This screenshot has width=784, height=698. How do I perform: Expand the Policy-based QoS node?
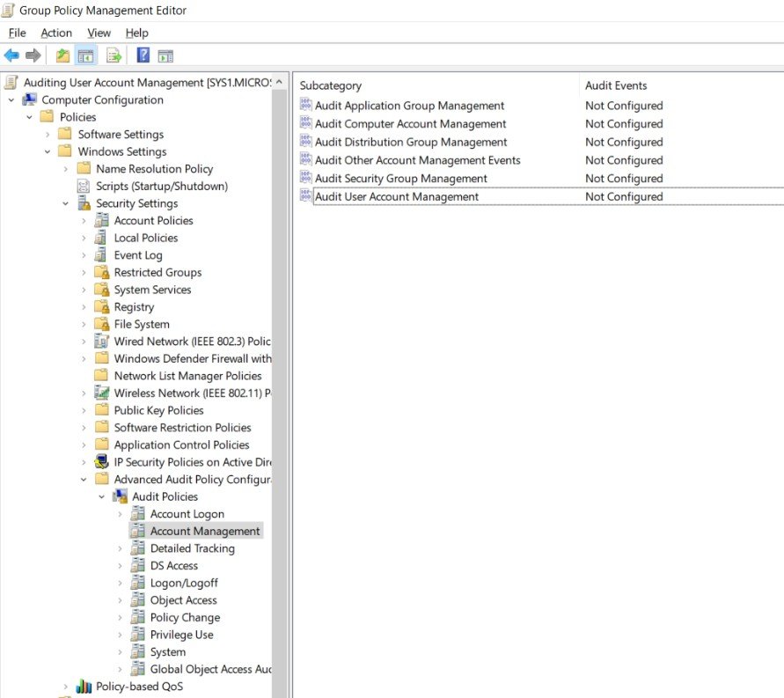coord(65,687)
